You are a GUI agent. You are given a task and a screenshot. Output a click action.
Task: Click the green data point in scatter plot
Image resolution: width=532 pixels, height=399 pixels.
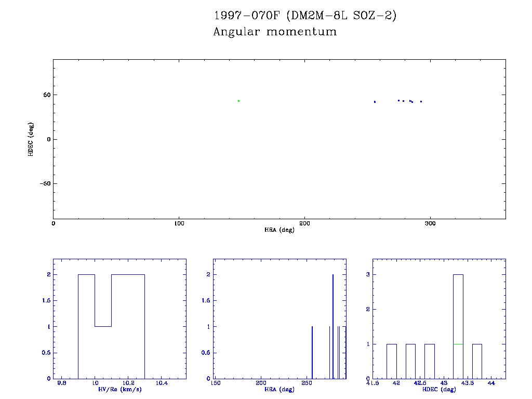(x=238, y=101)
